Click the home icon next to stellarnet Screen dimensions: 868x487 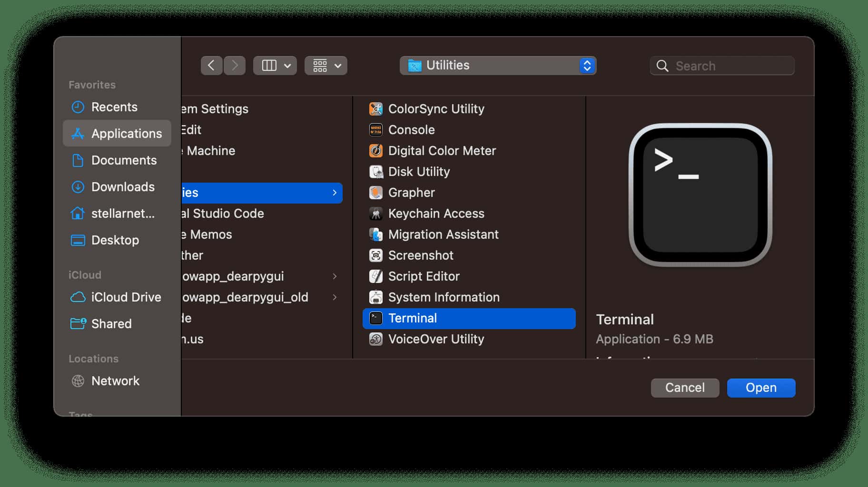(78, 214)
